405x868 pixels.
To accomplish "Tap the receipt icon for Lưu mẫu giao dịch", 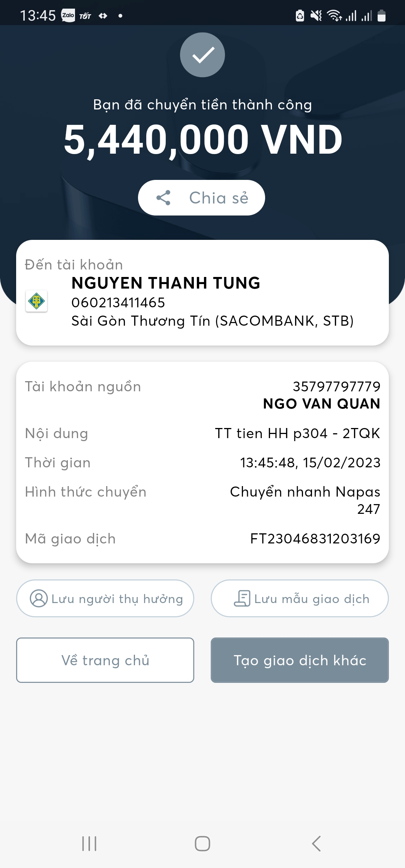I will click(242, 598).
